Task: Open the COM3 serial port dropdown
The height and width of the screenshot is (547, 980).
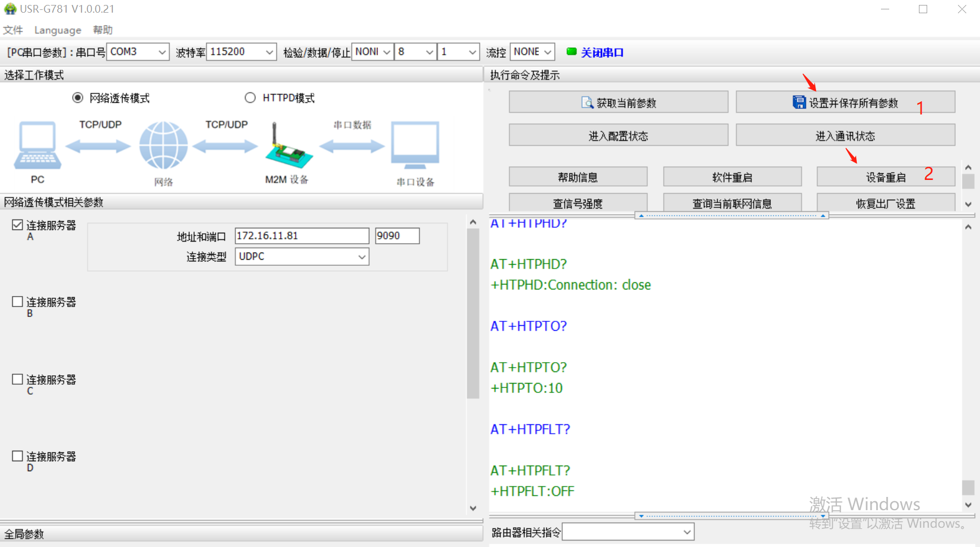Action: pyautogui.click(x=162, y=52)
